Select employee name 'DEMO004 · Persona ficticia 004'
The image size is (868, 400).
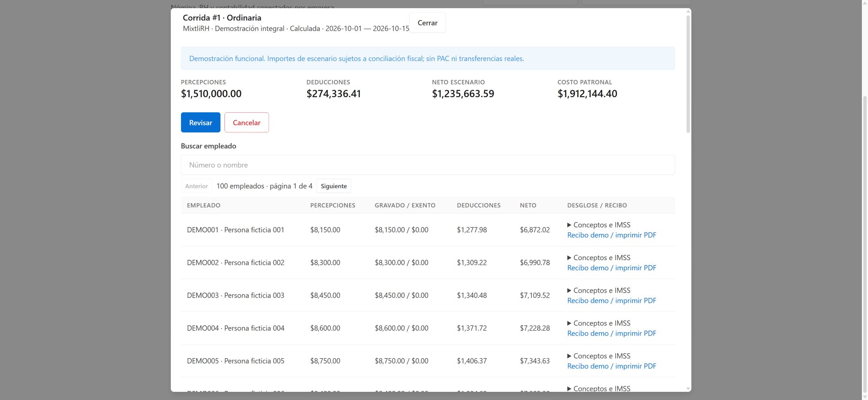[x=236, y=328]
